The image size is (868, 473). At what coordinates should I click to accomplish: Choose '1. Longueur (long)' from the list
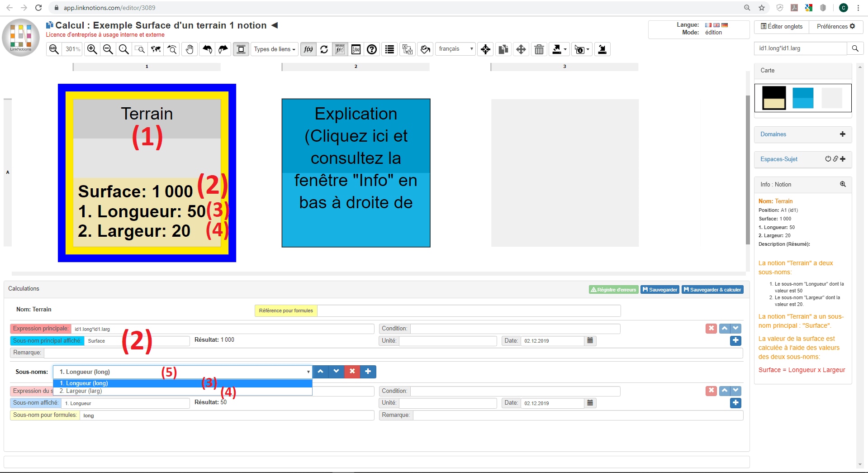(183, 383)
